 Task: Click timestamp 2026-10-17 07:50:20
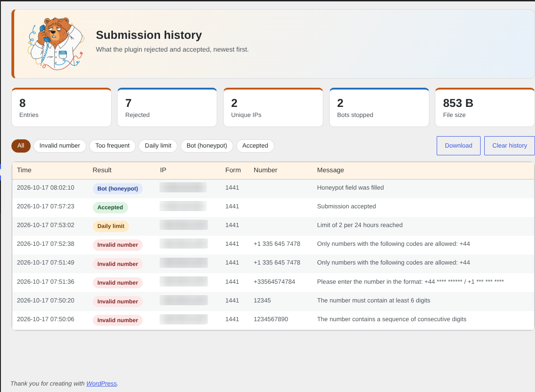[x=46, y=300]
